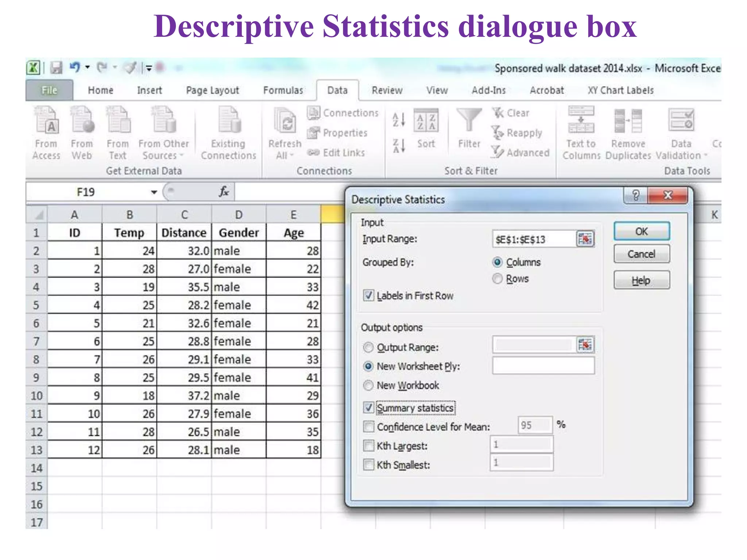
Task: Click the Input Range text field
Action: [534, 239]
